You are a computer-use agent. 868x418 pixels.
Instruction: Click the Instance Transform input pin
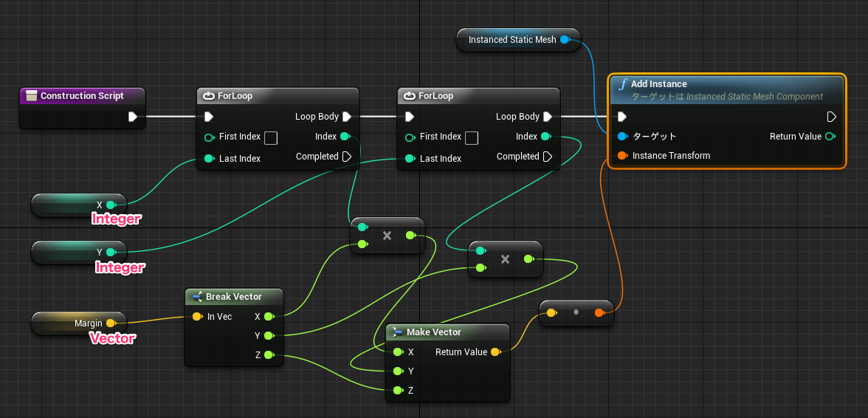[x=622, y=156]
